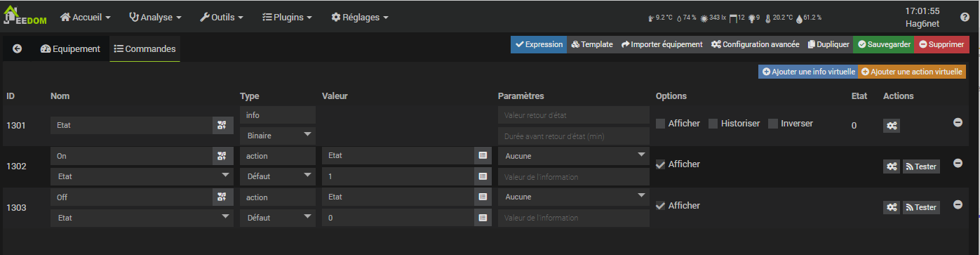Remove command 1303 with the minus icon
This screenshot has height=255, width=980.
coord(958,204)
